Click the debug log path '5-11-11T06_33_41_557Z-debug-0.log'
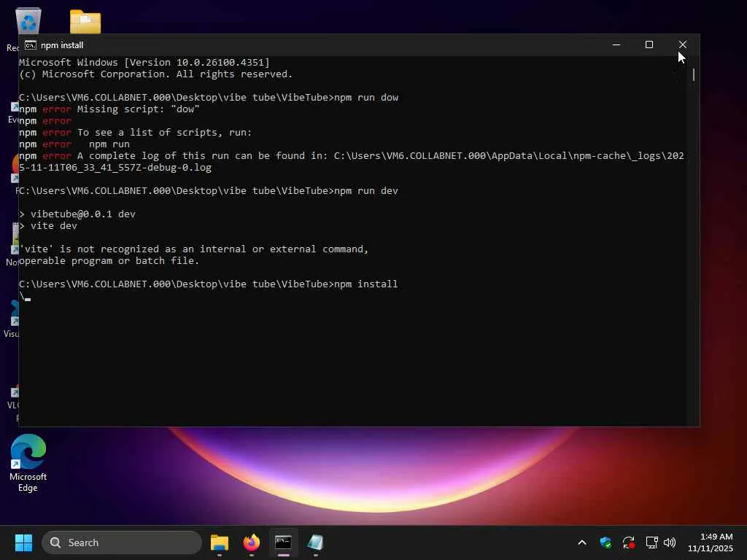The image size is (747, 560). tap(115, 168)
